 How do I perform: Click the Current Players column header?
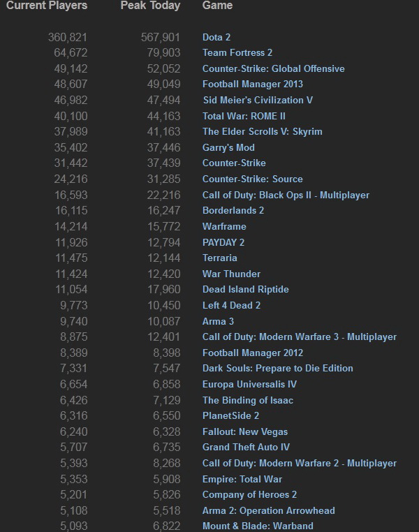point(47,6)
